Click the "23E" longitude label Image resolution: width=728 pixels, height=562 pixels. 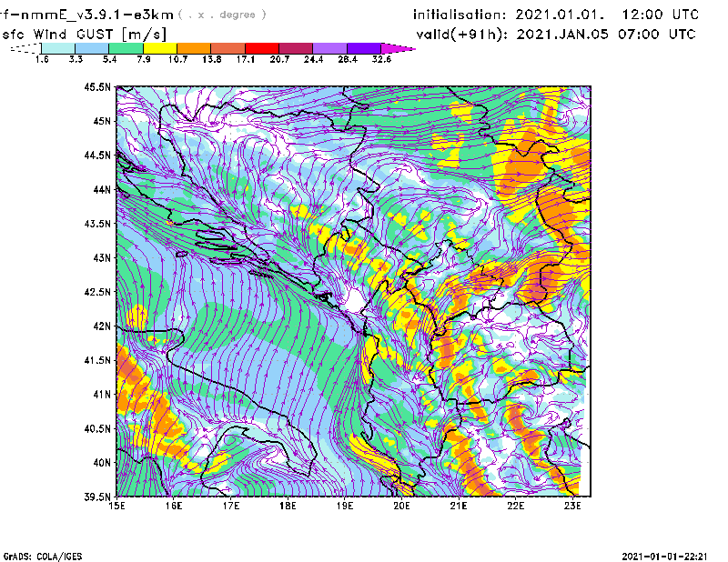click(x=572, y=506)
